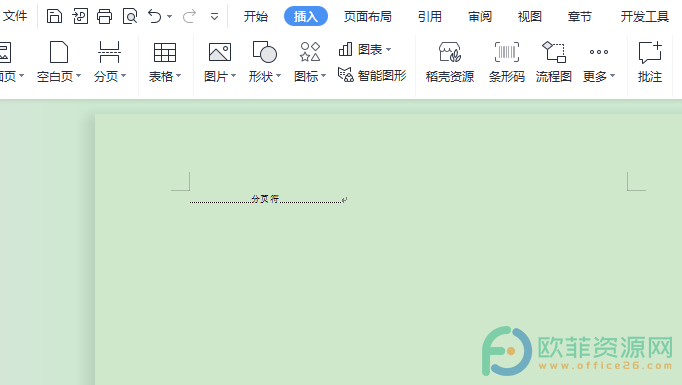Go to the 引用 tab

tap(430, 17)
